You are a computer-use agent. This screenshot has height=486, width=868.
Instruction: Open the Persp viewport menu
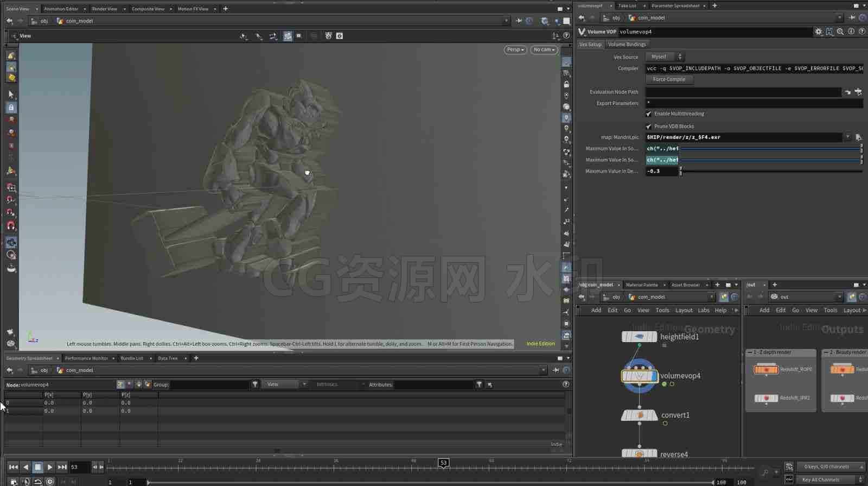(515, 49)
